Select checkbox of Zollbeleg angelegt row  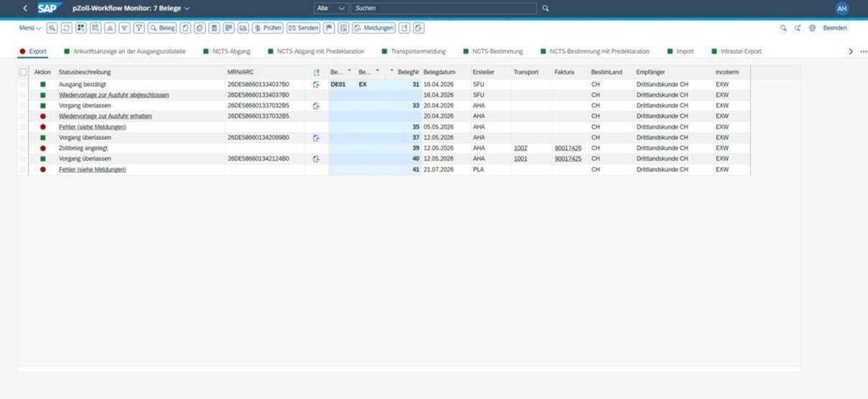pos(23,148)
